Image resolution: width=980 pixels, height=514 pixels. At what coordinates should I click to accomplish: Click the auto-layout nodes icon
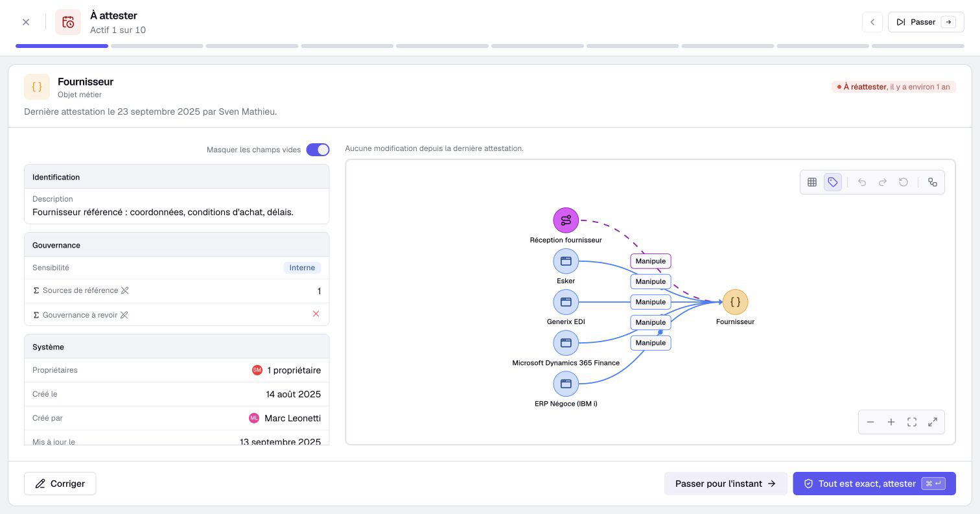click(933, 182)
